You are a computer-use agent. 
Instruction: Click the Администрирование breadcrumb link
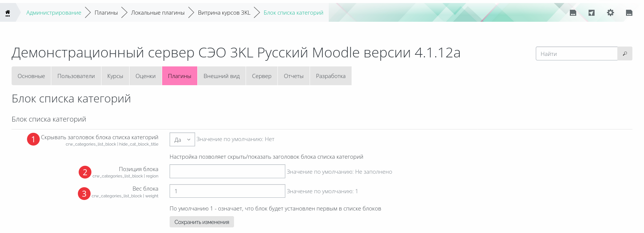54,13
